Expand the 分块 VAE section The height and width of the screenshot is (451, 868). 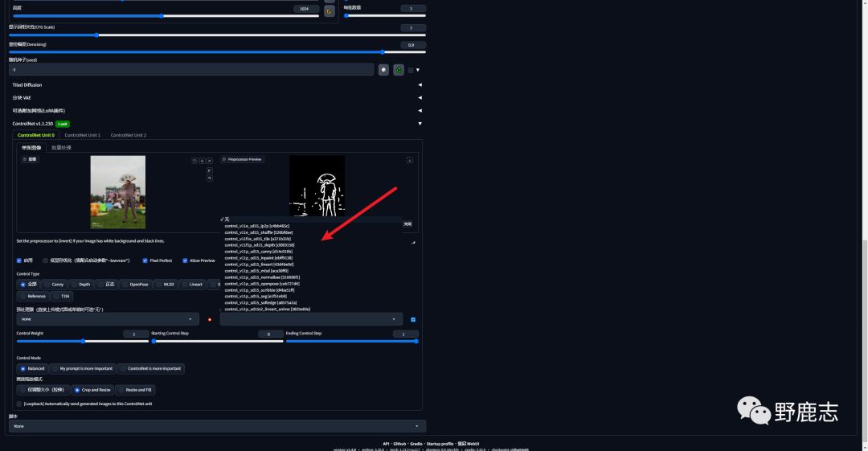(x=217, y=97)
